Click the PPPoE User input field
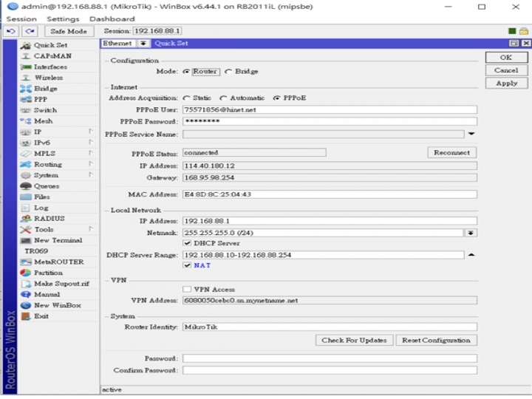 (x=330, y=109)
